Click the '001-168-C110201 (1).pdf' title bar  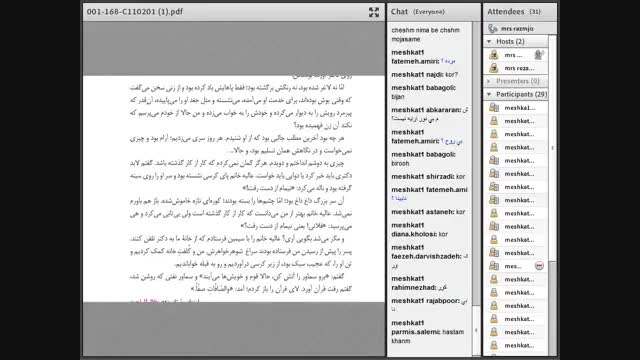[x=234, y=12]
